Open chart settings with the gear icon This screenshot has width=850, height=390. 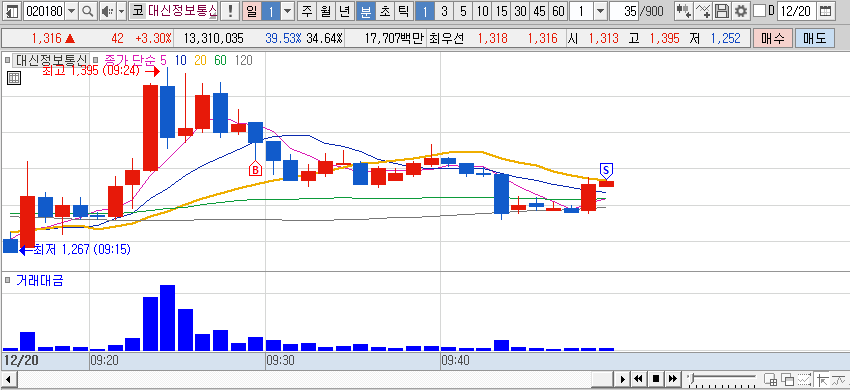click(x=740, y=10)
